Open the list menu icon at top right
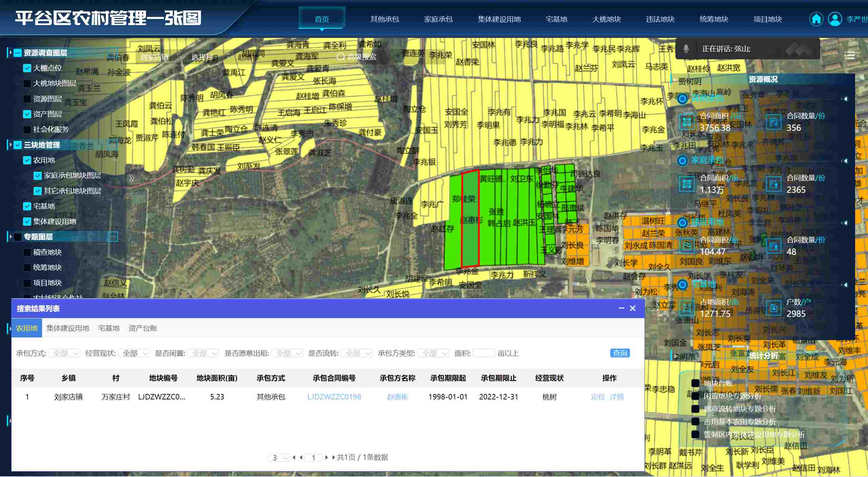Image resolution: width=868 pixels, height=477 pixels. pyautogui.click(x=849, y=56)
